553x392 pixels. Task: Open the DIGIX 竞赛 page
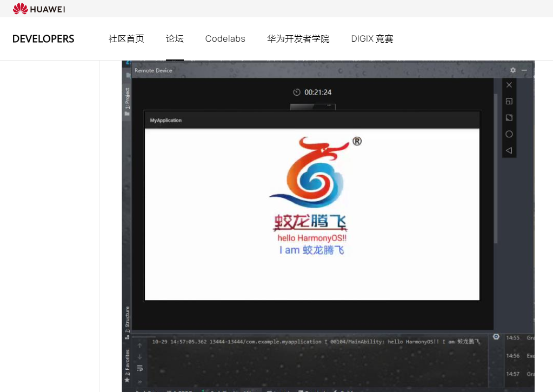click(372, 39)
